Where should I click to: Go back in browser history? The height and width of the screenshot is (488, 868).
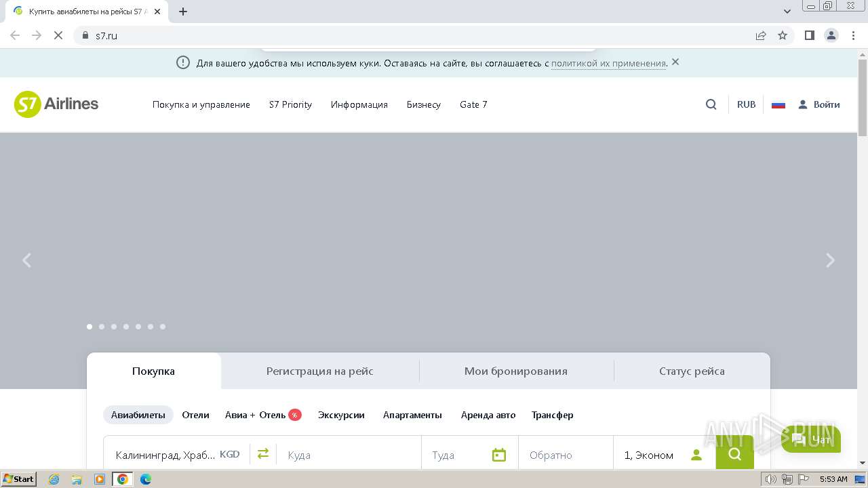tap(15, 35)
